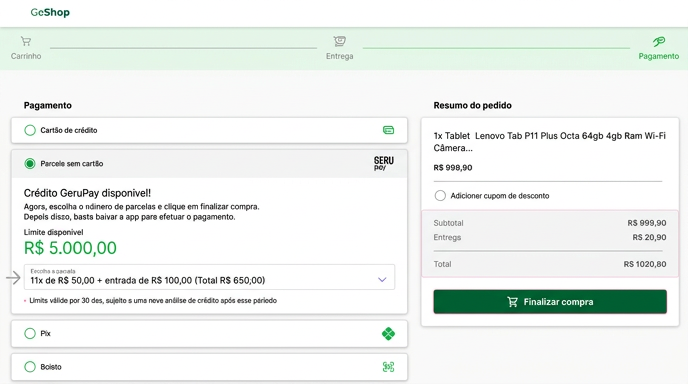This screenshot has width=688, height=384.
Task: Click the Cartão de crédito label
Action: [x=69, y=130]
